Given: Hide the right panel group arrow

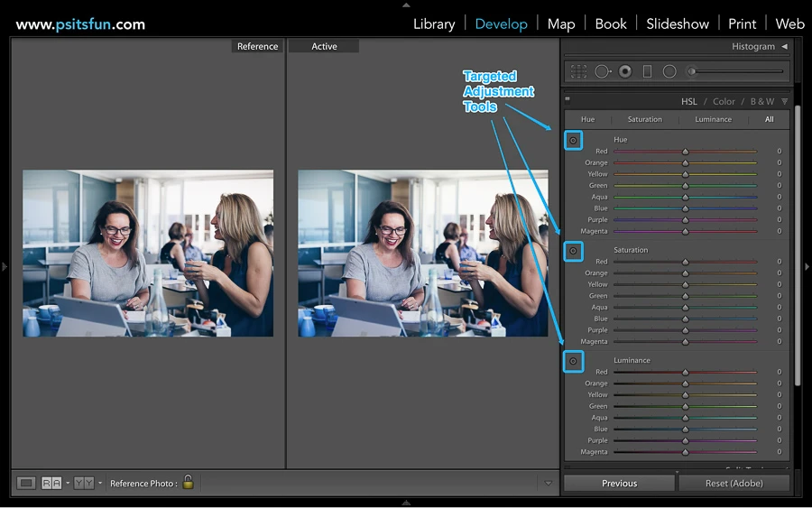Looking at the screenshot, I should click(807, 267).
